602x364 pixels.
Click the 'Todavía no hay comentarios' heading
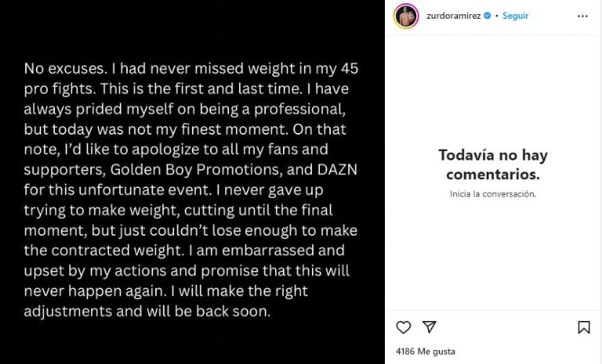click(x=493, y=164)
